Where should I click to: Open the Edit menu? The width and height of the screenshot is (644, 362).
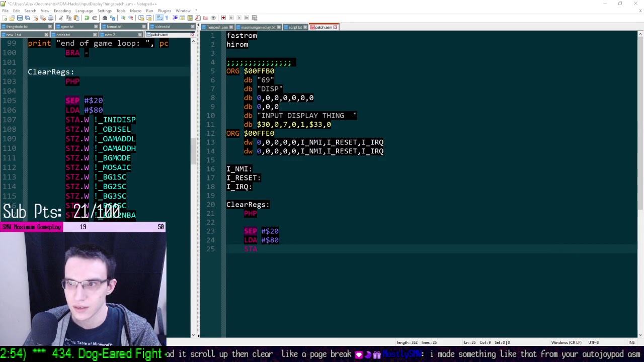point(16,11)
